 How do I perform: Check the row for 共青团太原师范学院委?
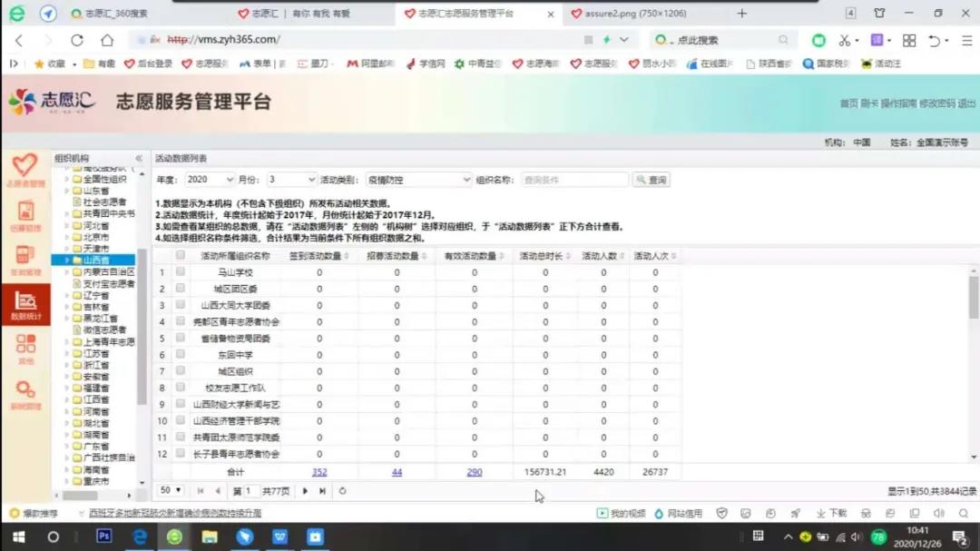point(180,438)
